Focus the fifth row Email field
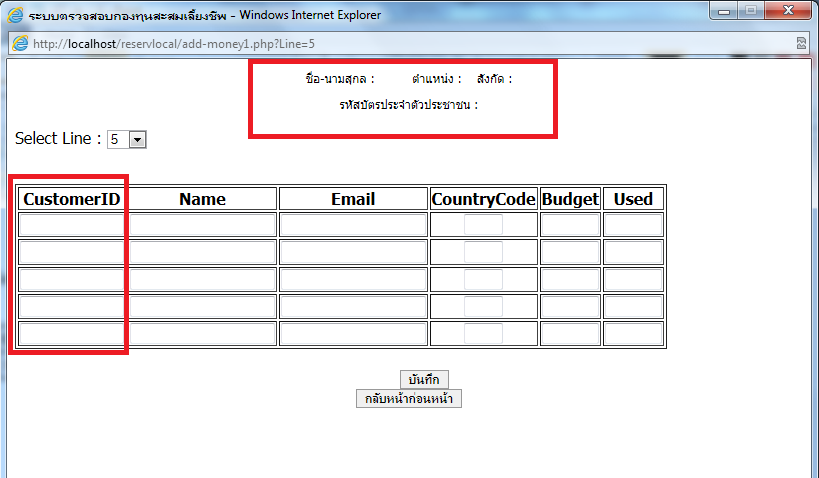Viewport: 819px width, 478px height. [353, 334]
